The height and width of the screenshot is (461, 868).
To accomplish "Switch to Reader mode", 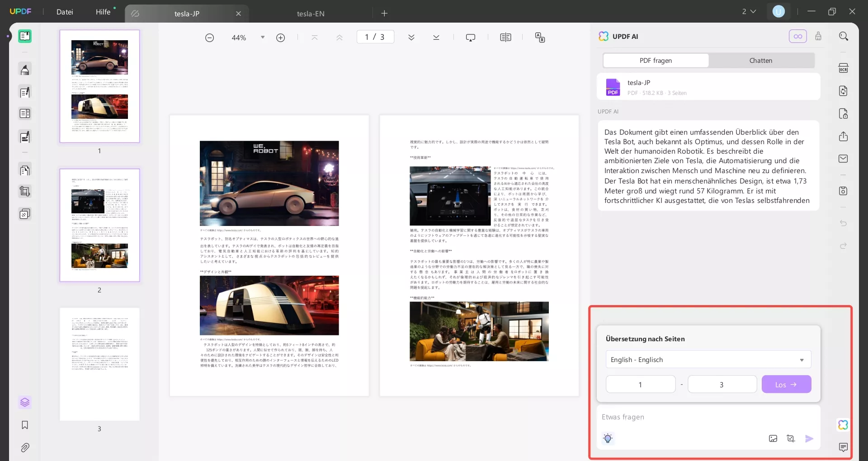I will pyautogui.click(x=25, y=36).
